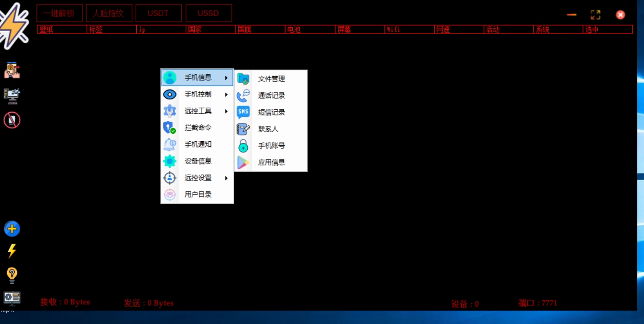
Task: Maximize the window with the expand icon
Action: [x=595, y=15]
